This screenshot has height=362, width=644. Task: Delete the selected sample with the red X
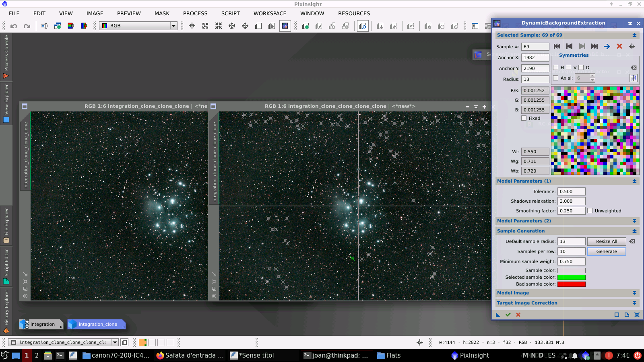pyautogui.click(x=619, y=46)
